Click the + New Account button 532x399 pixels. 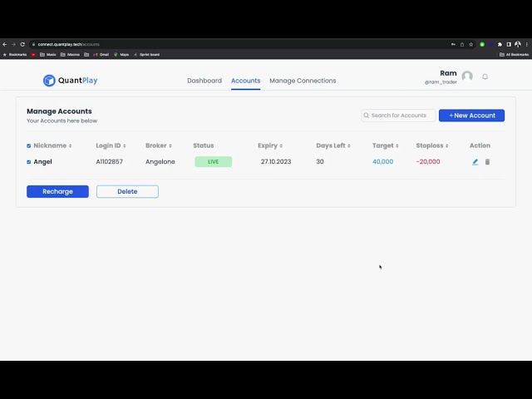pyautogui.click(x=471, y=116)
